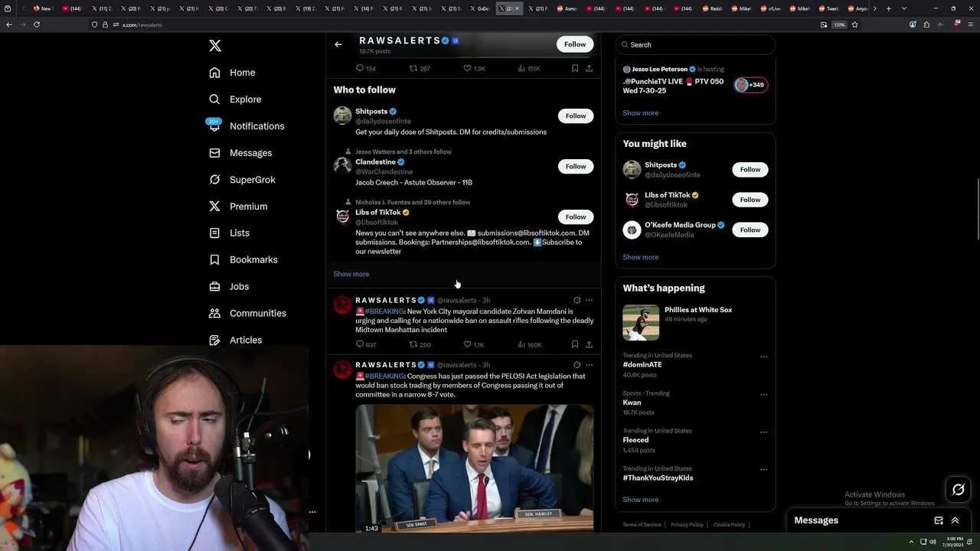The height and width of the screenshot is (551, 980).
Task: Click the Jobs briefcase icon
Action: 214,286
